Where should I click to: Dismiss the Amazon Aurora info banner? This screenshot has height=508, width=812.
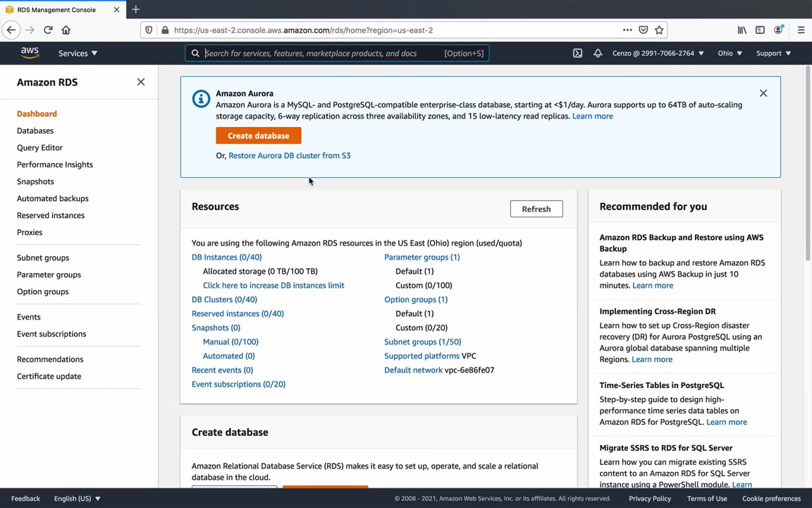click(x=763, y=93)
